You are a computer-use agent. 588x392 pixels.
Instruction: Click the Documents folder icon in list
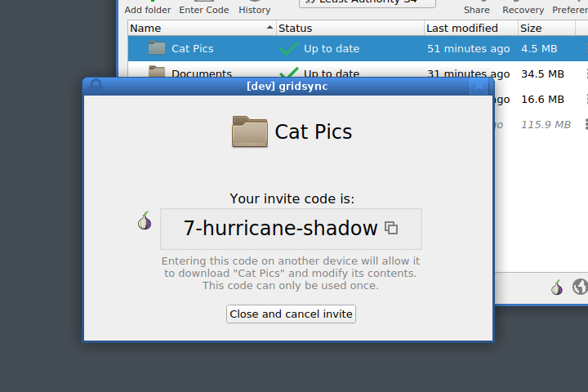[x=156, y=71]
